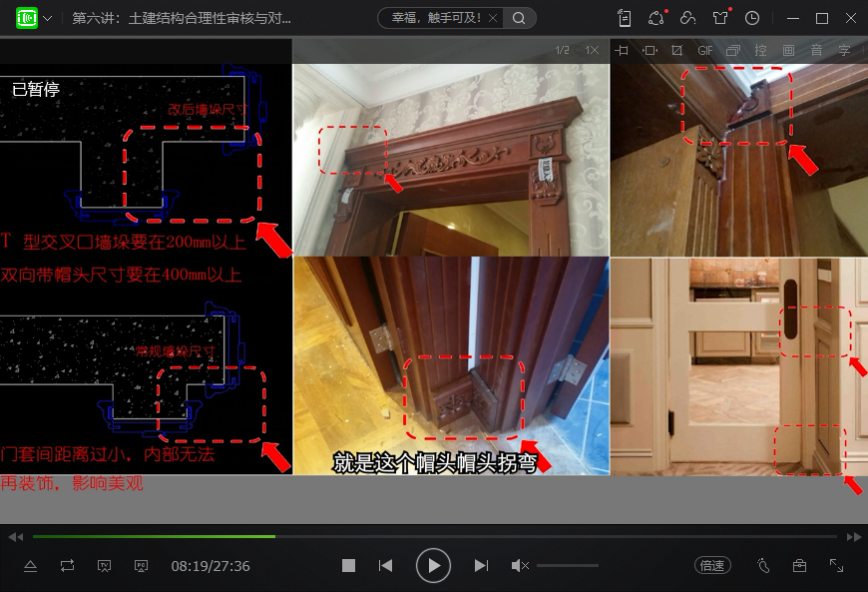The height and width of the screenshot is (592, 868).
Task: Click the fit-to-window aspect icon
Action: click(x=650, y=50)
